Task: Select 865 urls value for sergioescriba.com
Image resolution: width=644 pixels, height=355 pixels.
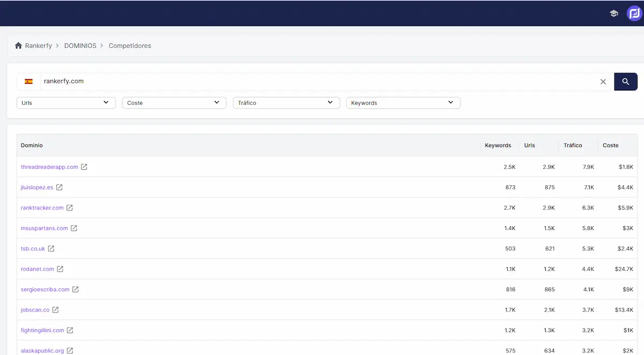Action: click(x=550, y=289)
